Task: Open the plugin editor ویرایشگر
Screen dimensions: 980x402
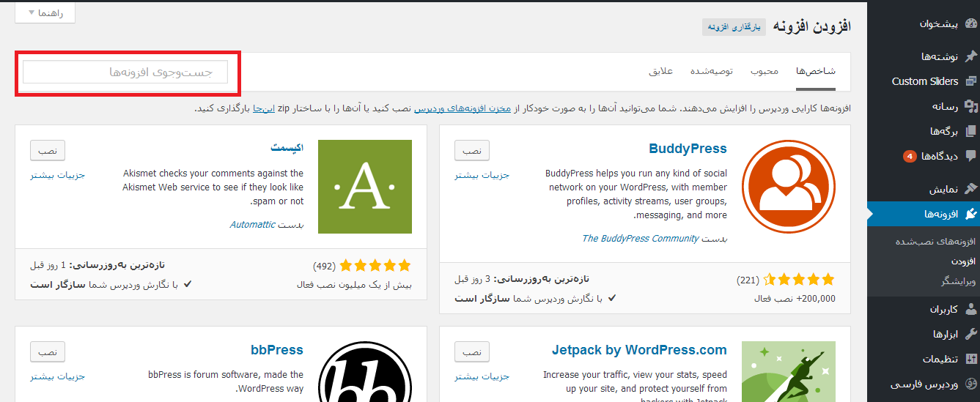Action: point(959,280)
